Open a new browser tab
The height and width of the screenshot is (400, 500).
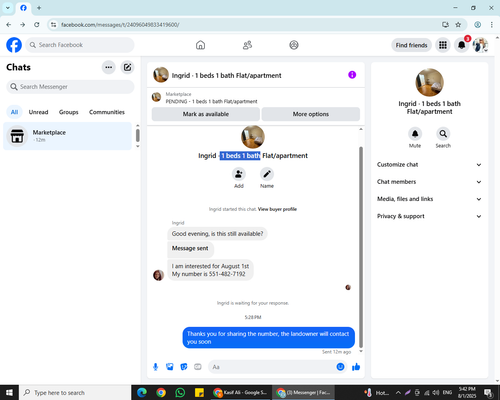pyautogui.click(x=39, y=8)
